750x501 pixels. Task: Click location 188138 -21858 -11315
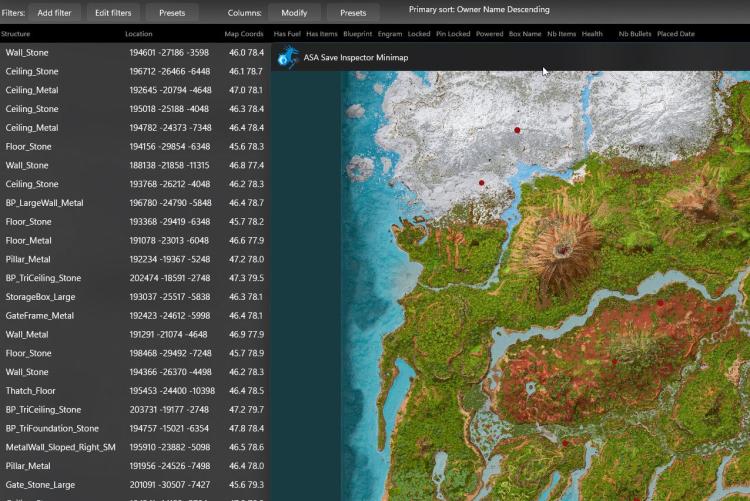[169, 165]
